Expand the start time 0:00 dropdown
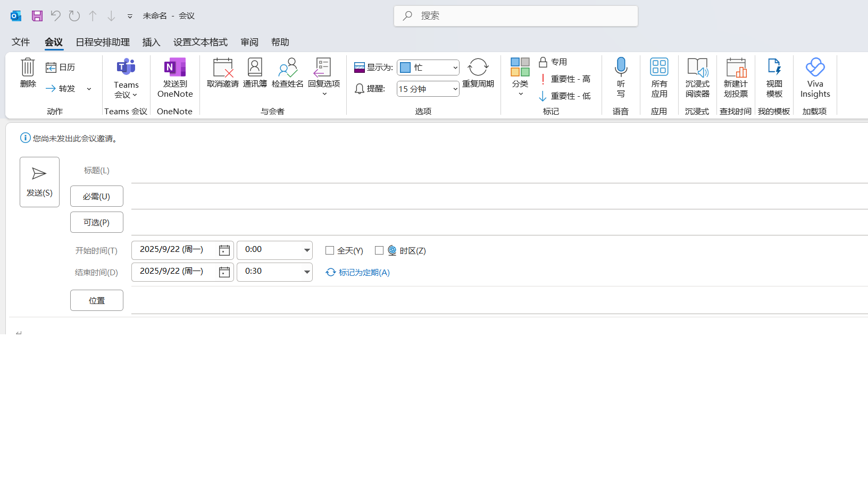868x498 pixels. (307, 250)
